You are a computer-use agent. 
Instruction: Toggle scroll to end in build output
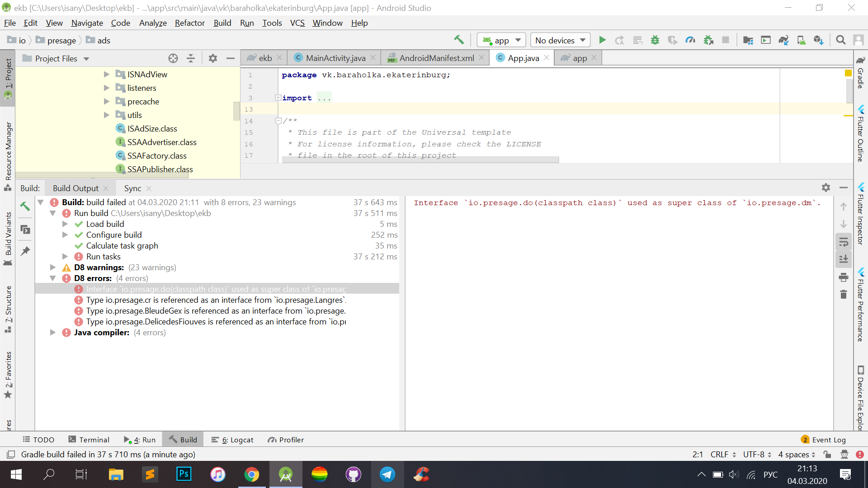(x=844, y=259)
